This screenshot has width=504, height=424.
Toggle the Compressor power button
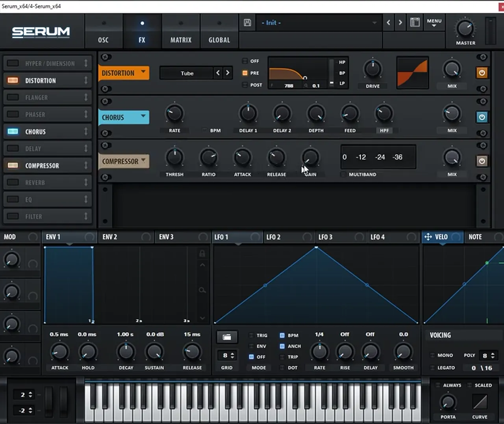[x=482, y=161]
